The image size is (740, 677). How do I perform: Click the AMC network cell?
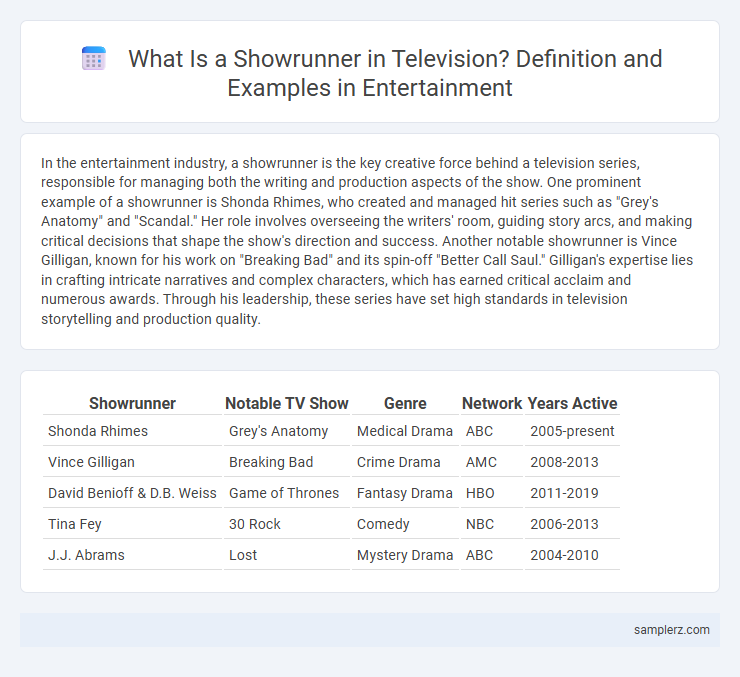click(x=492, y=462)
